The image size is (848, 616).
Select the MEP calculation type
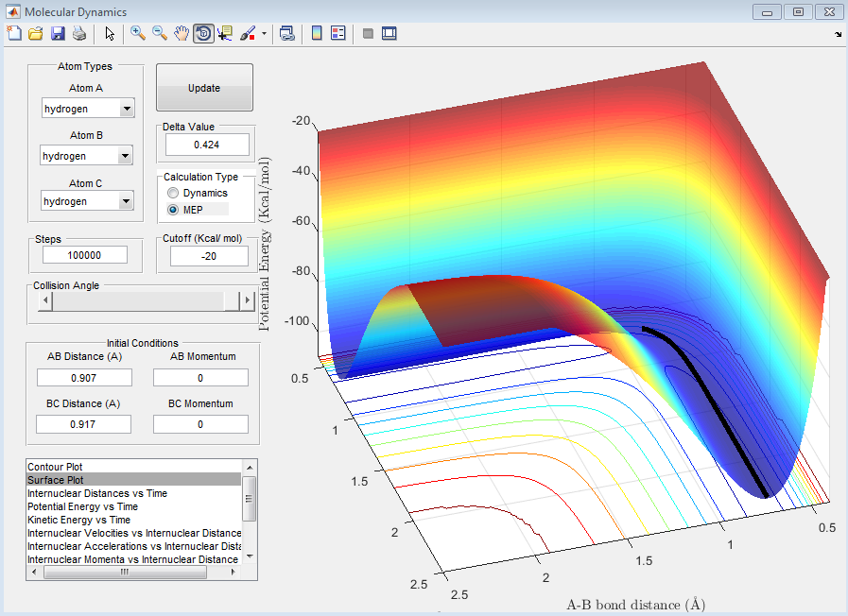pos(173,209)
